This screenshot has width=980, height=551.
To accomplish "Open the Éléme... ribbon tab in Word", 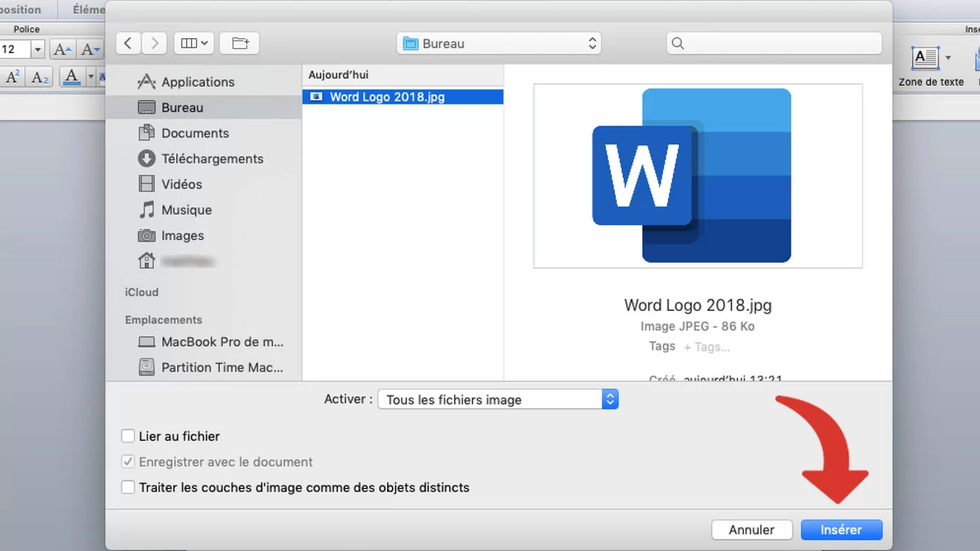I will click(87, 10).
